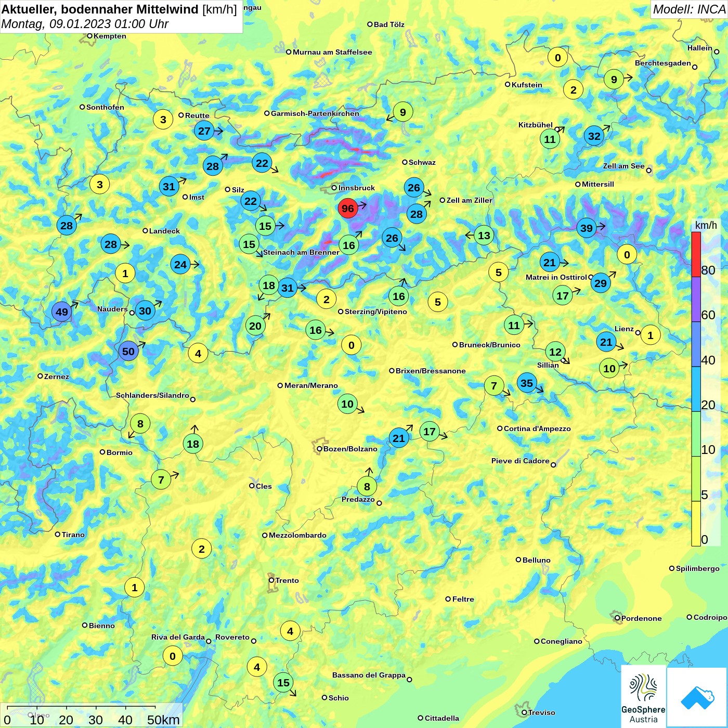This screenshot has height=728, width=728.
Task: Click the 26 km/h marker near Schwaz
Action: coord(414,188)
